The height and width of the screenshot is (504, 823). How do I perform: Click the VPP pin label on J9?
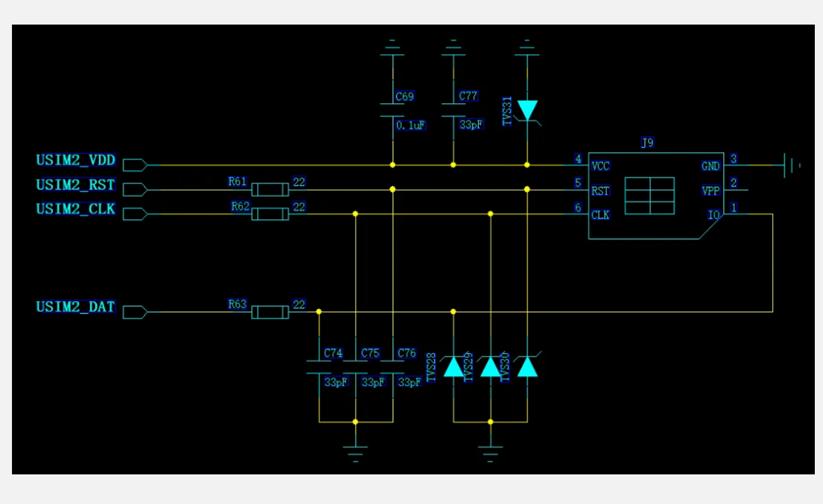pos(711,191)
